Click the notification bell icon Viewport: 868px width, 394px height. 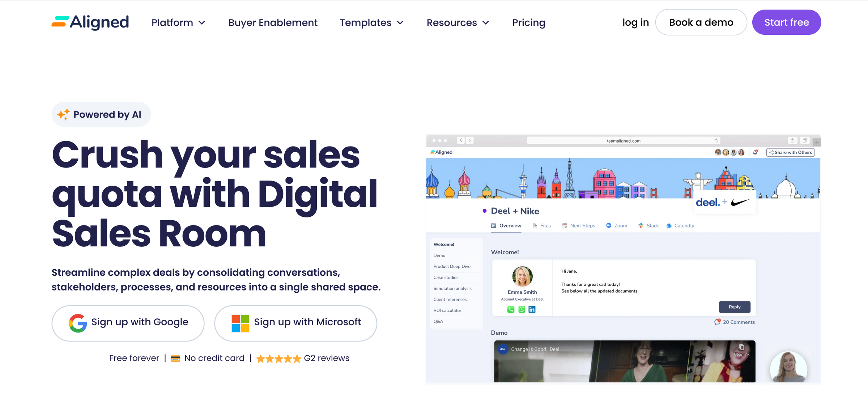pyautogui.click(x=755, y=152)
